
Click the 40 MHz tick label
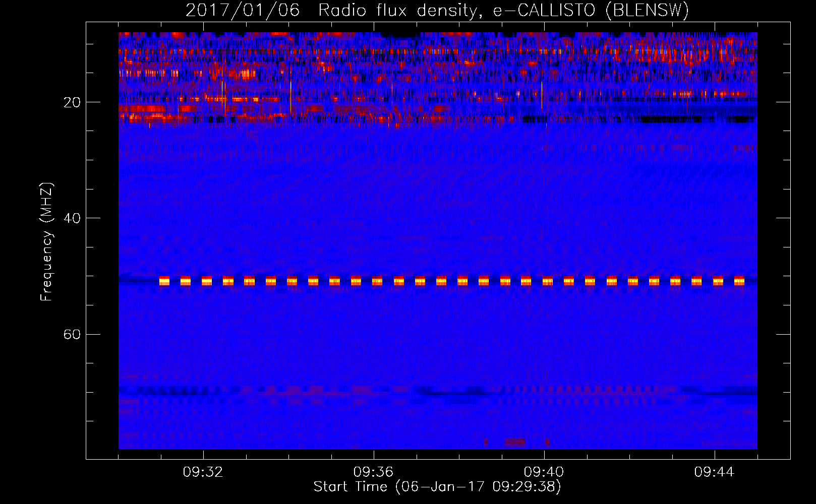point(72,218)
